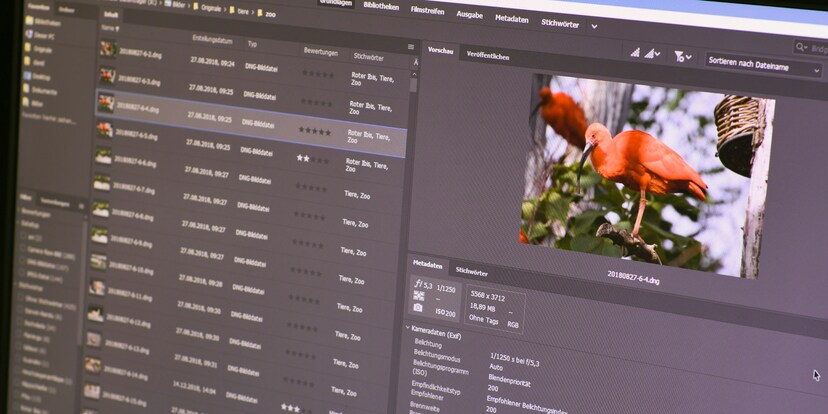Open the content panel hamburger menu icon

click(x=410, y=47)
